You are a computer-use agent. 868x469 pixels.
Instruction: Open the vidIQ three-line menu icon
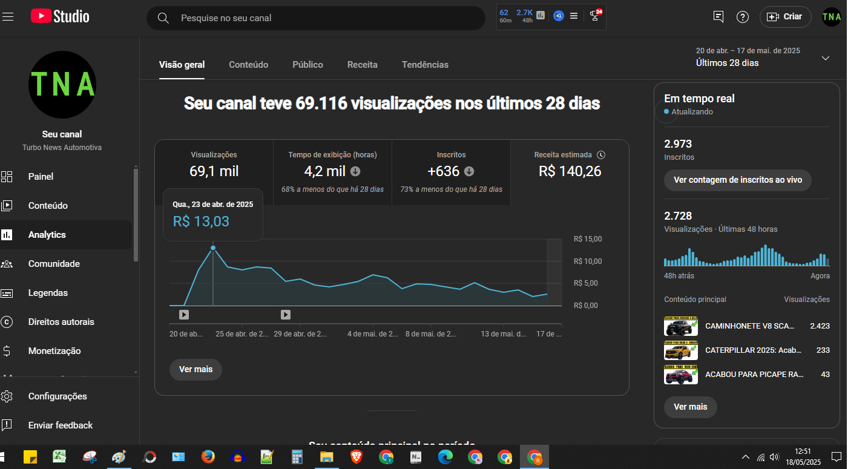pyautogui.click(x=574, y=16)
